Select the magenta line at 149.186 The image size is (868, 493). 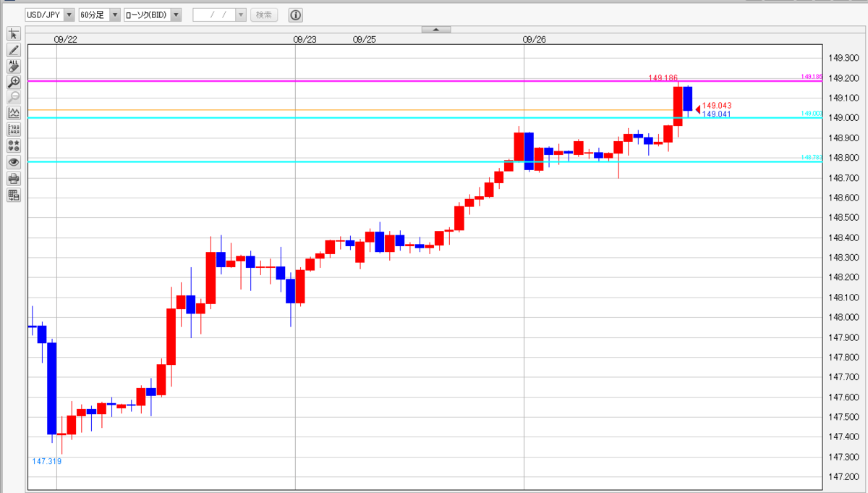tap(425, 81)
